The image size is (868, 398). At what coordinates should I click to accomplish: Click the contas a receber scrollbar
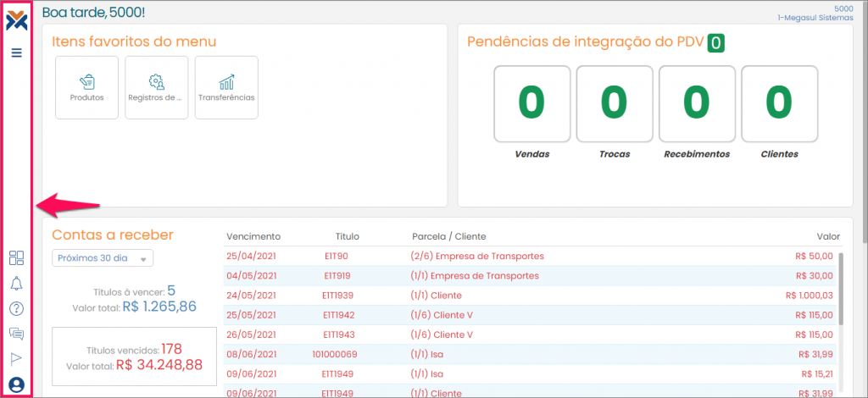coord(841,288)
